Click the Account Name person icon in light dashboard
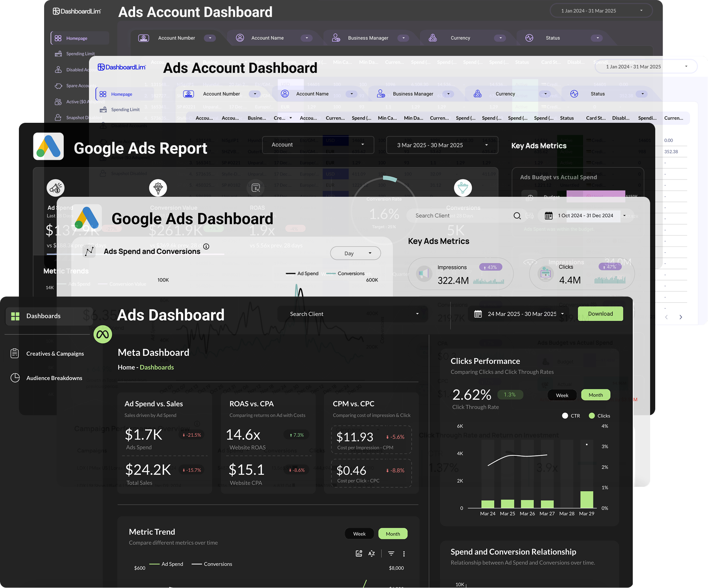The width and height of the screenshot is (708, 588). (x=285, y=94)
